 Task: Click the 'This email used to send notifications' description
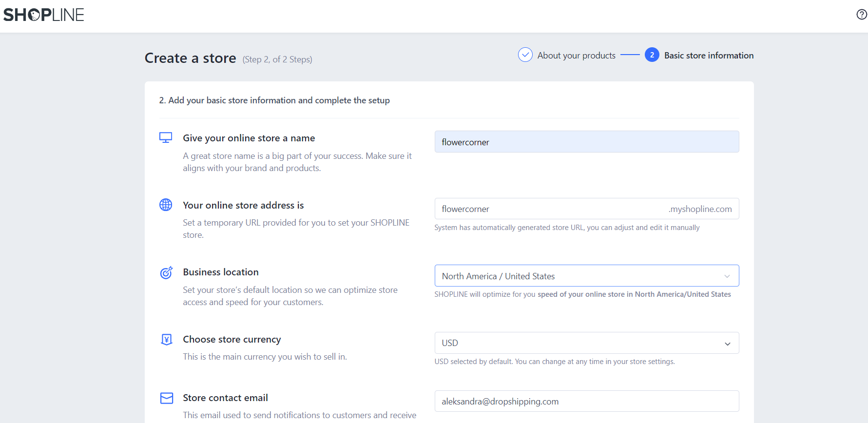click(299, 415)
